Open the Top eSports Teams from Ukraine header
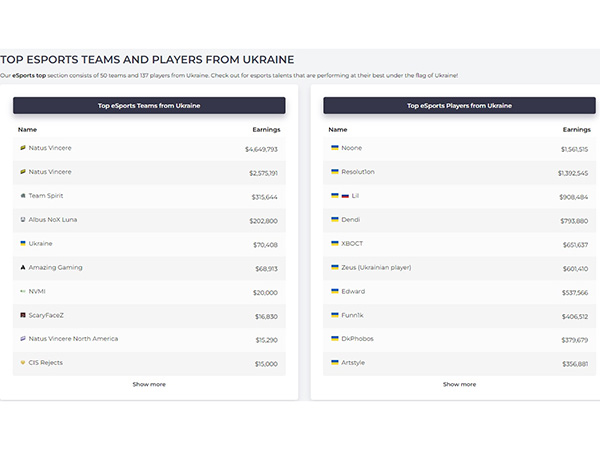 [x=149, y=106]
